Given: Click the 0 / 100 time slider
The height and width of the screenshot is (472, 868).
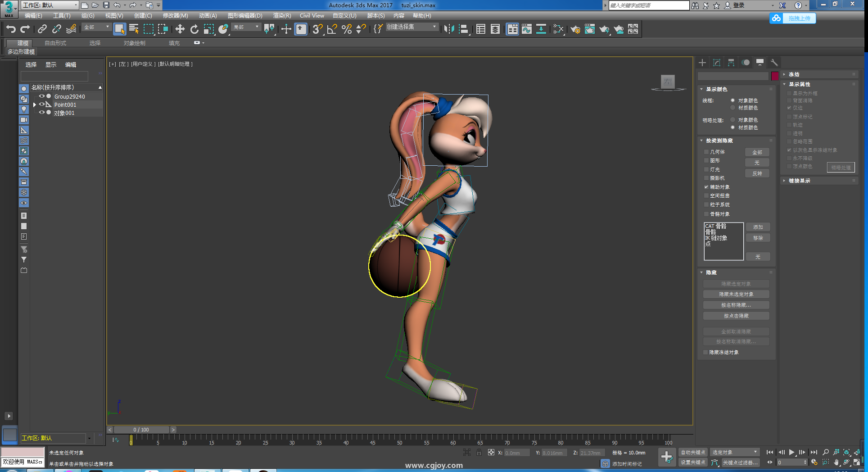Looking at the screenshot, I should (141, 430).
